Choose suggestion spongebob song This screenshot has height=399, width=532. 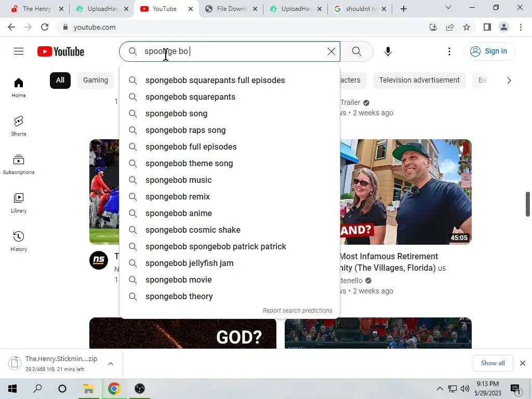coord(230,114)
